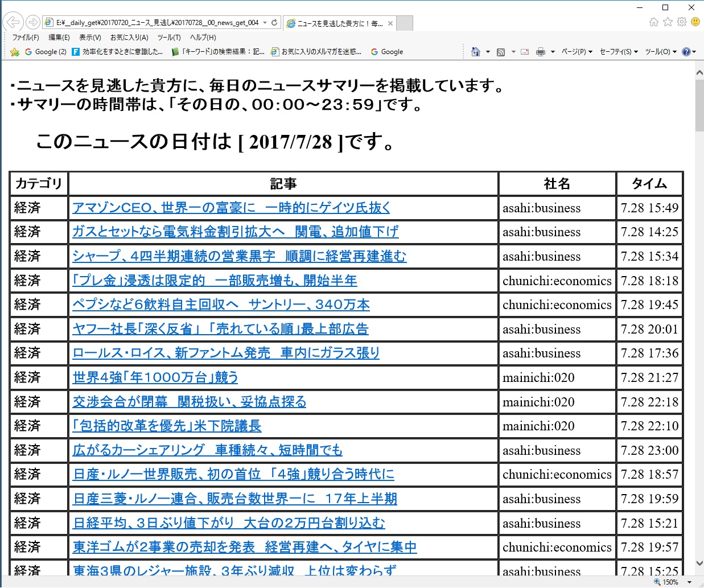Open the '世界4強「年1000万台」競う' link
The width and height of the screenshot is (704, 588).
coord(155,377)
